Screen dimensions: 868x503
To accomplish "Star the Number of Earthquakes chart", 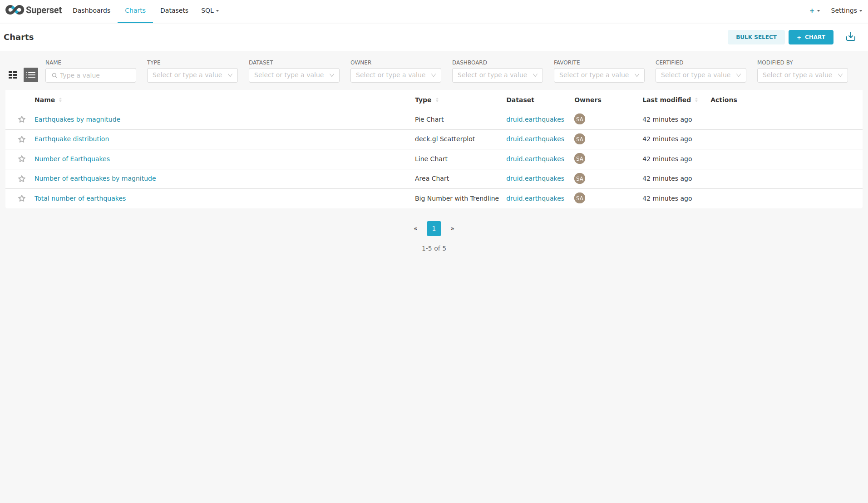I will [x=22, y=159].
